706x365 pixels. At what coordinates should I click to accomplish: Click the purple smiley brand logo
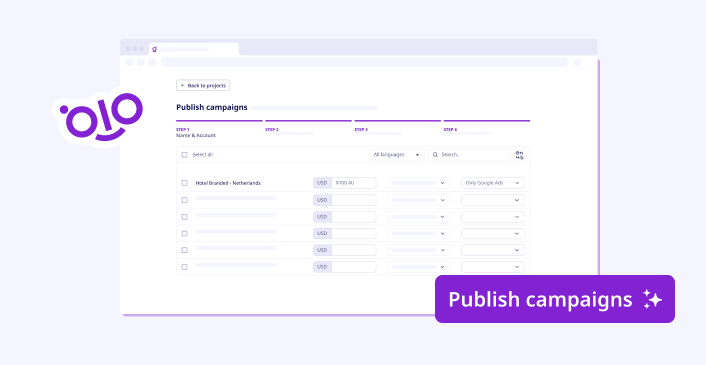[x=101, y=116]
